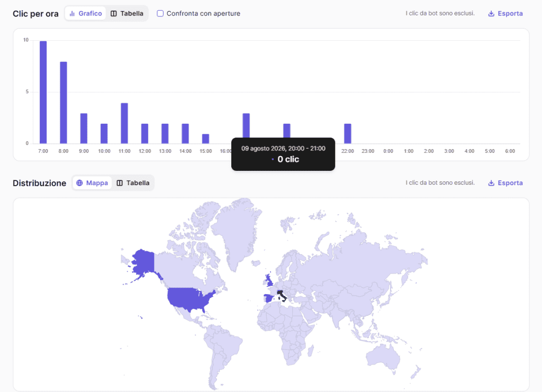The width and height of the screenshot is (542, 392).
Task: Click the 22:00 bar in the chart
Action: tap(348, 133)
